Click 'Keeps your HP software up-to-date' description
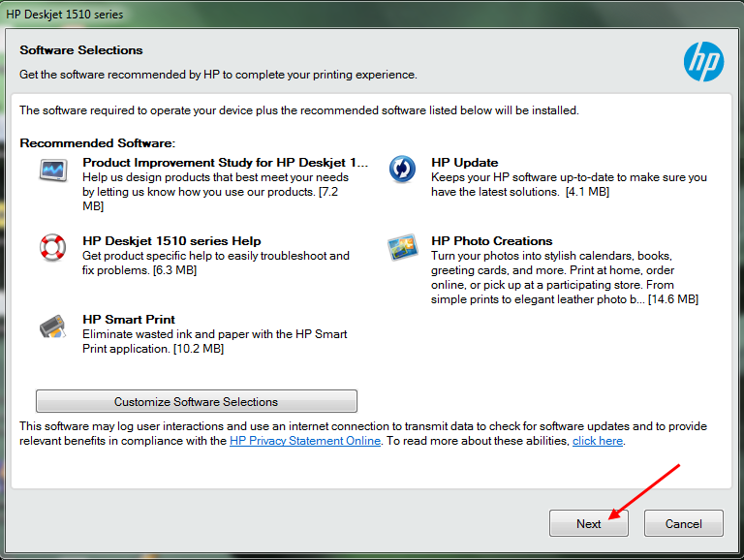744x560 pixels. click(x=569, y=184)
